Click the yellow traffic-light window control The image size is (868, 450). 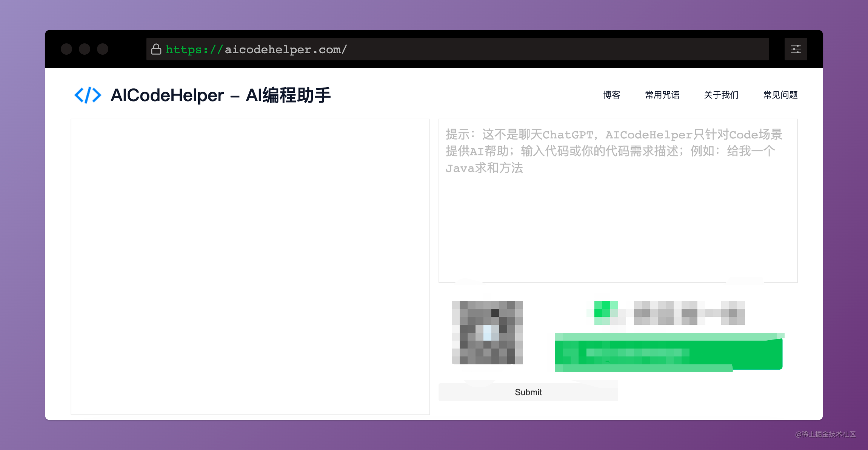[x=85, y=49]
